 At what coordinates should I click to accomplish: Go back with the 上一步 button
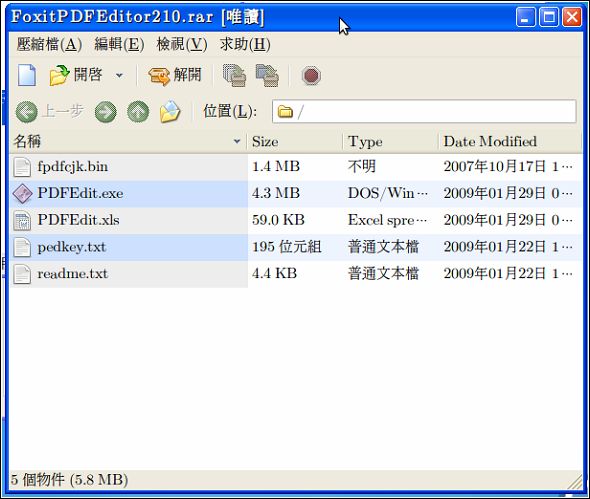coord(50,112)
